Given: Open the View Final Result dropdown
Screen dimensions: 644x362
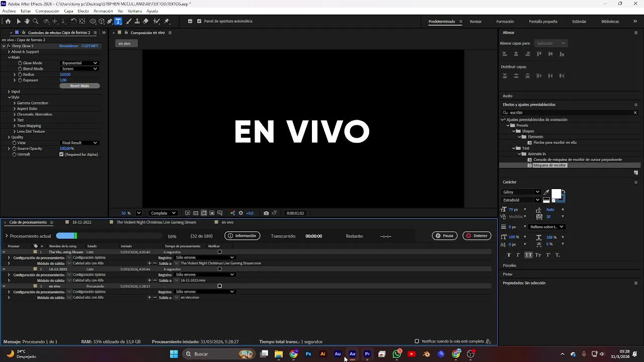Looking at the screenshot, I should pyautogui.click(x=79, y=143).
